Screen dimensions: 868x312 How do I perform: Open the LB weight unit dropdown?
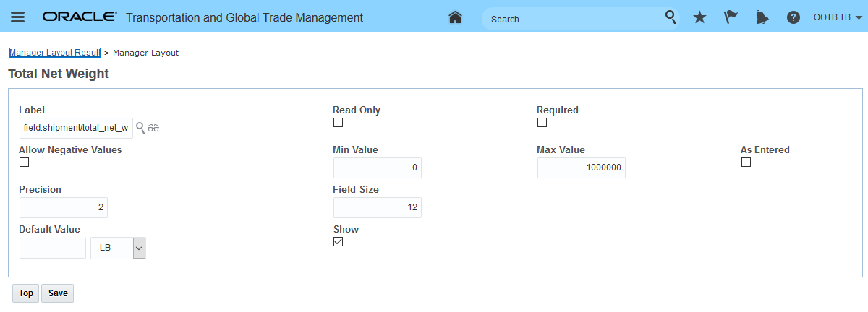pos(139,248)
